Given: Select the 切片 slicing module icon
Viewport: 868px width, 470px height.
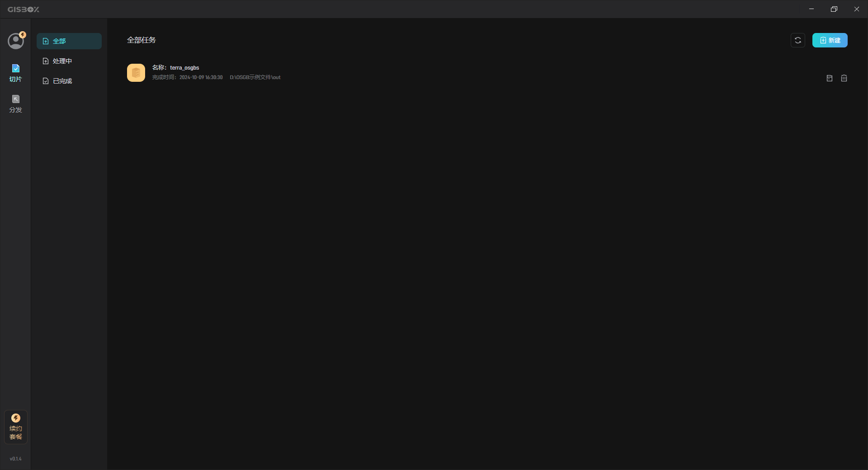Looking at the screenshot, I should [x=15, y=73].
